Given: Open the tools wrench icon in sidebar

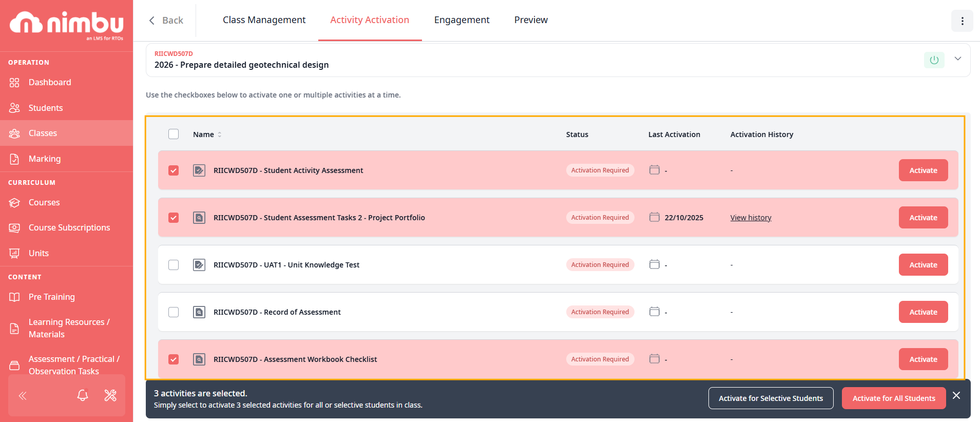Looking at the screenshot, I should (x=110, y=395).
